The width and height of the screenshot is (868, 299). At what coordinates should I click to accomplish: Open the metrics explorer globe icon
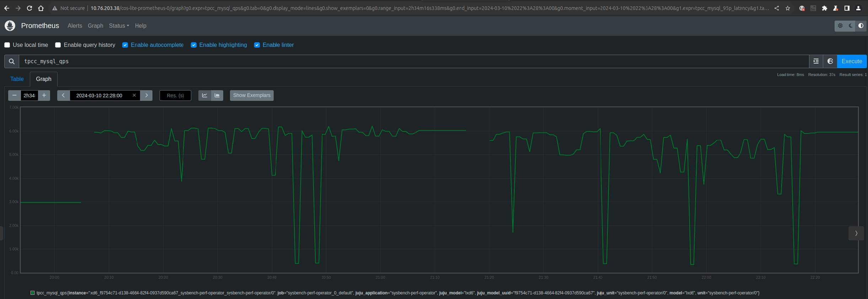[830, 61]
